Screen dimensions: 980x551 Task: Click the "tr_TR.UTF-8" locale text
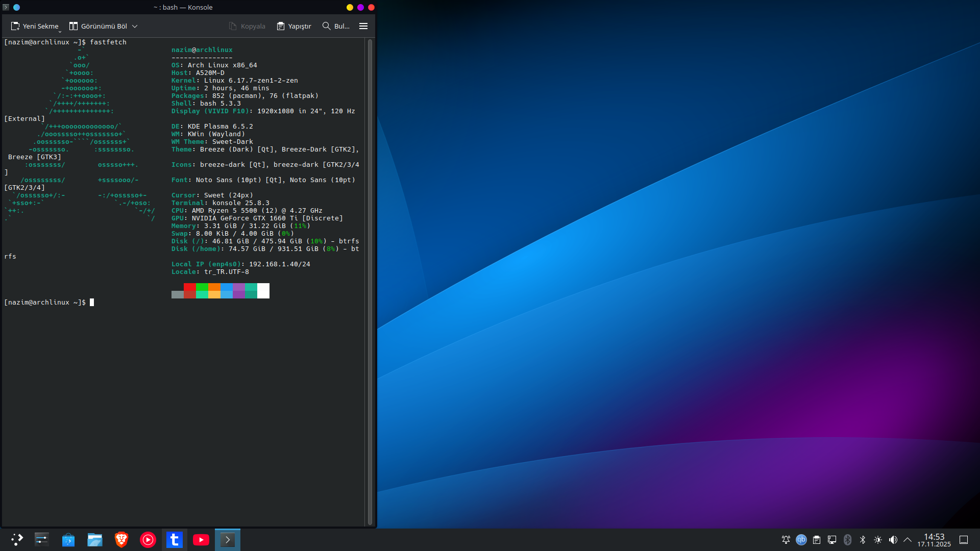click(227, 272)
